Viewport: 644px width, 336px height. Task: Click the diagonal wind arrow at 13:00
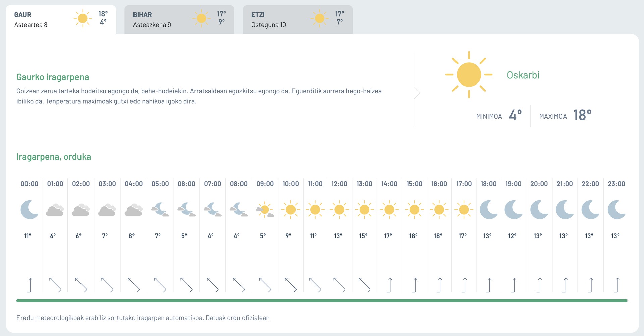(364, 285)
